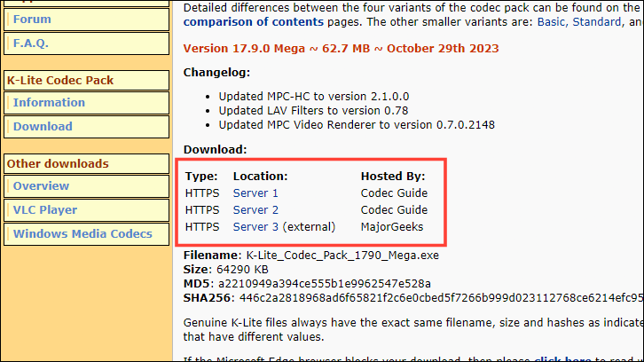The width and height of the screenshot is (644, 362).
Task: Click the size value 64290 KB
Action: coord(242,270)
